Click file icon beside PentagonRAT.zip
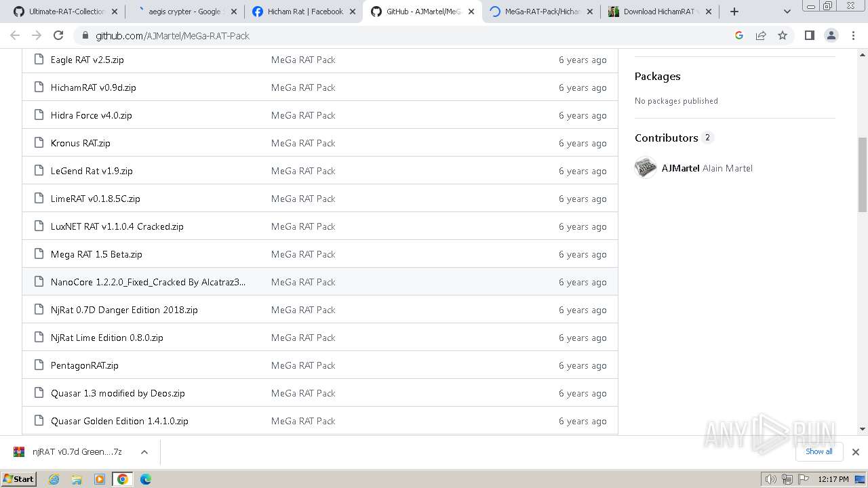This screenshot has height=488, width=868. (39, 365)
